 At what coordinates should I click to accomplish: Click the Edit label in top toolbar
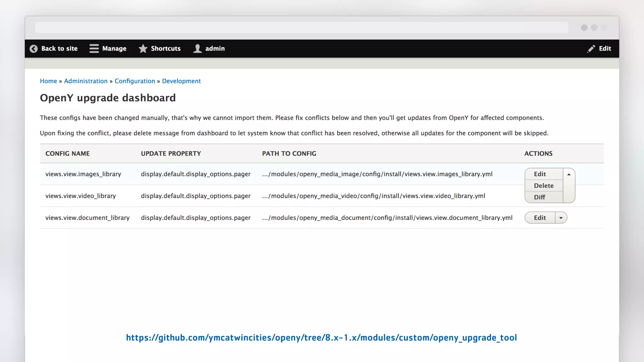[605, 48]
